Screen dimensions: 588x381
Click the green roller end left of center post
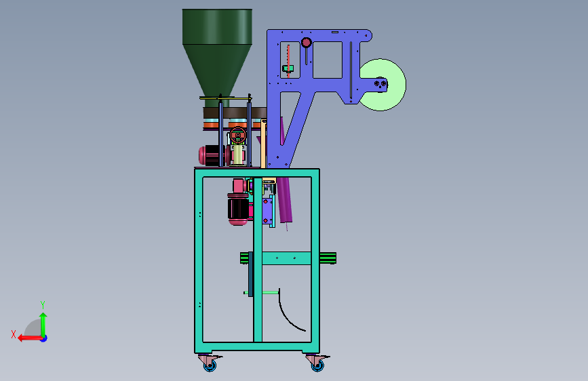click(244, 258)
